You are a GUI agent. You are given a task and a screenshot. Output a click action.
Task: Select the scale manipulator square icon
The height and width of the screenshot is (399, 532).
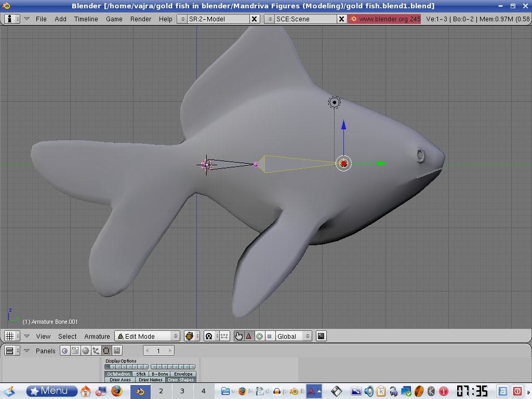coord(269,336)
